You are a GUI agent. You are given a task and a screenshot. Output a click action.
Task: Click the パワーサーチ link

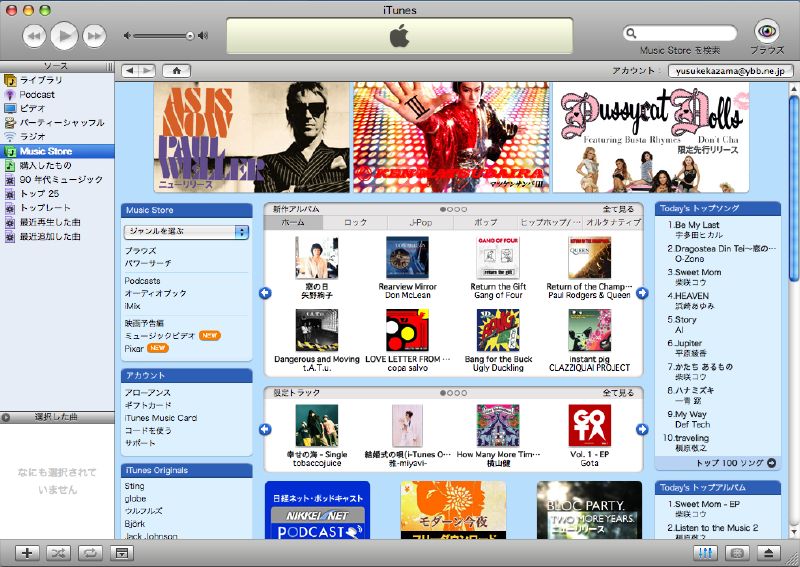(x=148, y=263)
